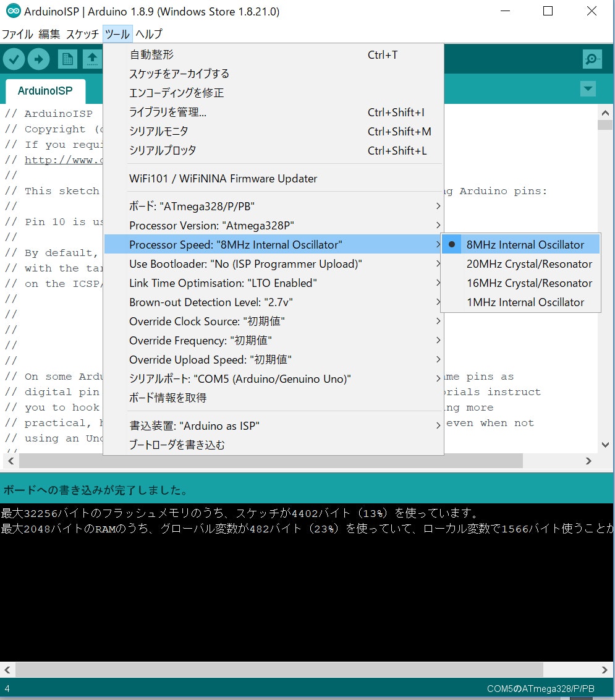Choose ライブラリを管理 menu item
This screenshot has height=700, width=615.
(x=273, y=113)
